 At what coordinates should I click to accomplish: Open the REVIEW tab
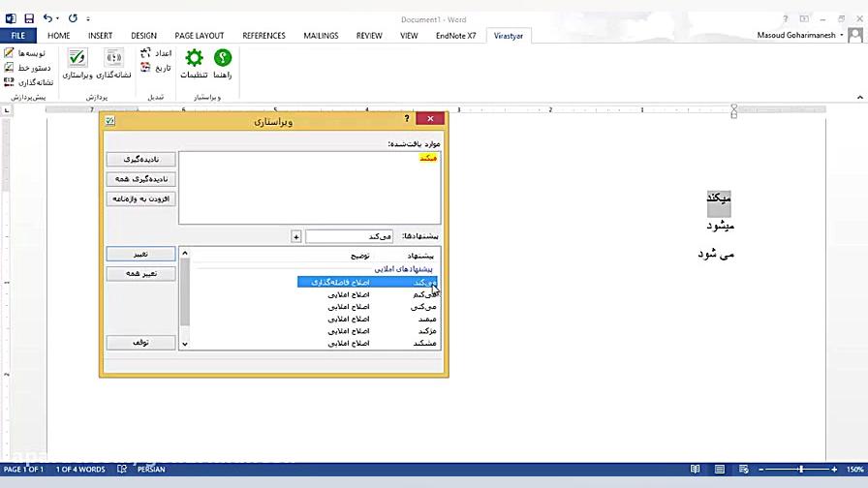[369, 36]
